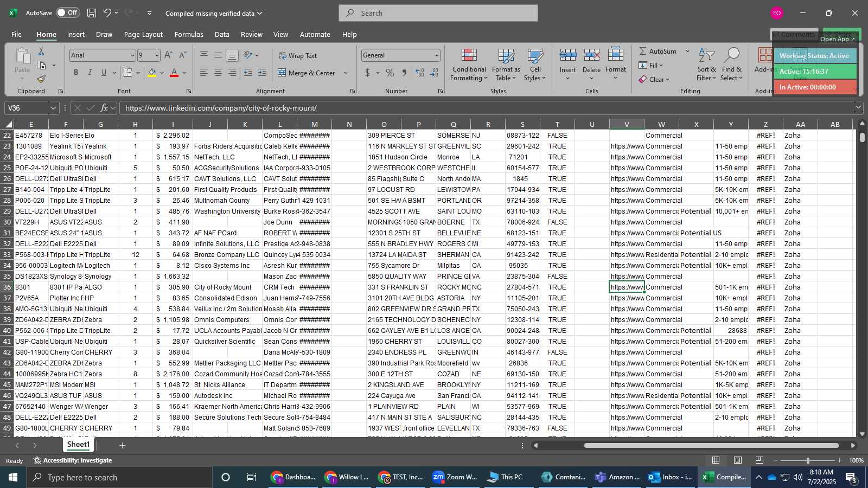Select the Sheet1 tab
The image size is (868, 488).
coord(78,445)
